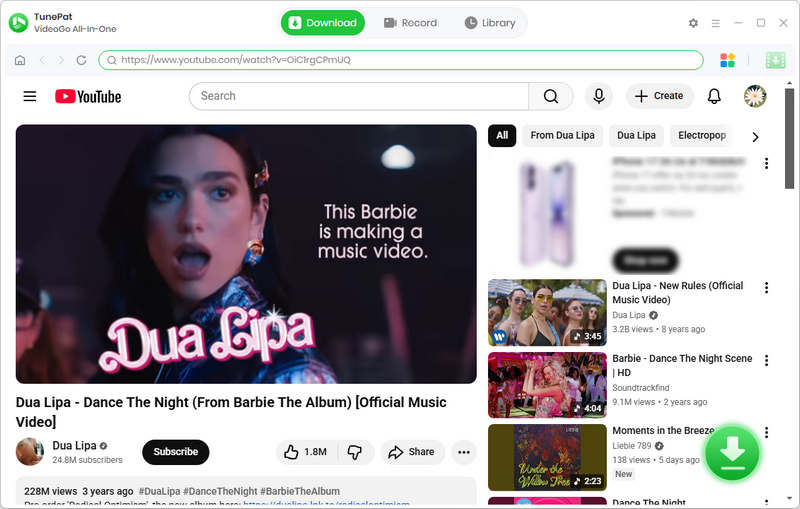Open options for New Rules video

tap(766, 288)
